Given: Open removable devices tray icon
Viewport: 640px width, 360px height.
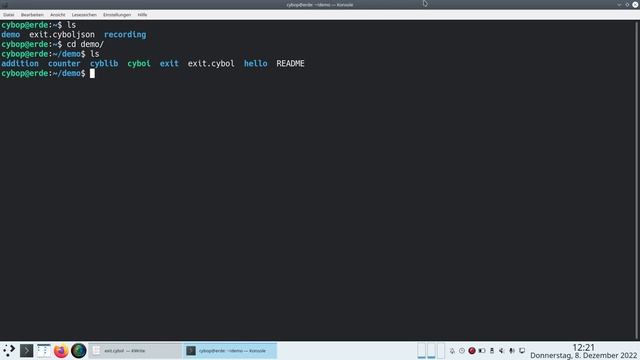Looking at the screenshot, I should (x=492, y=351).
